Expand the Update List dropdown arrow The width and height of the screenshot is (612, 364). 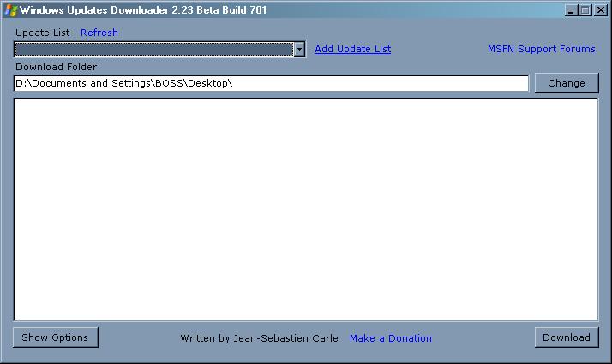click(x=299, y=50)
